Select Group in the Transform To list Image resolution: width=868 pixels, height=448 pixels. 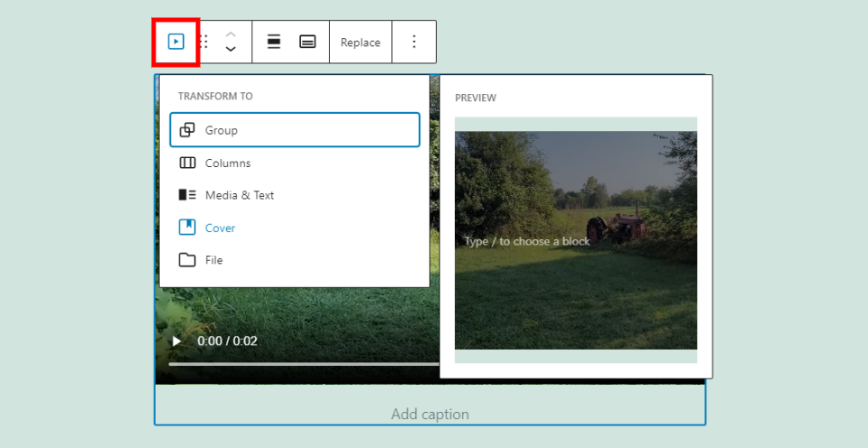[x=295, y=130]
